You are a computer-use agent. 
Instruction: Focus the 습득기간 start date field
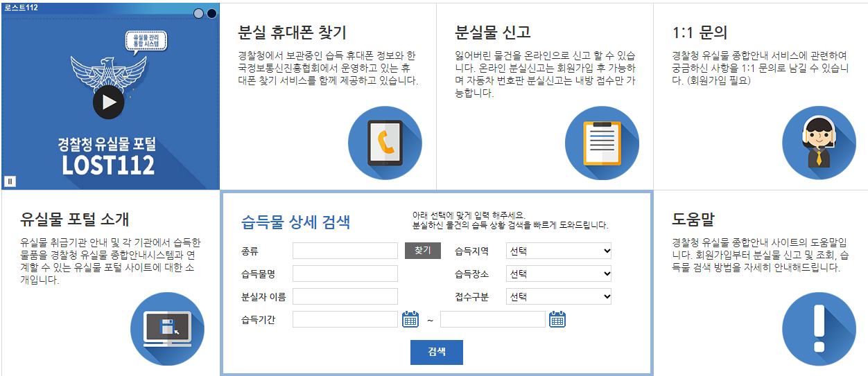click(x=345, y=319)
